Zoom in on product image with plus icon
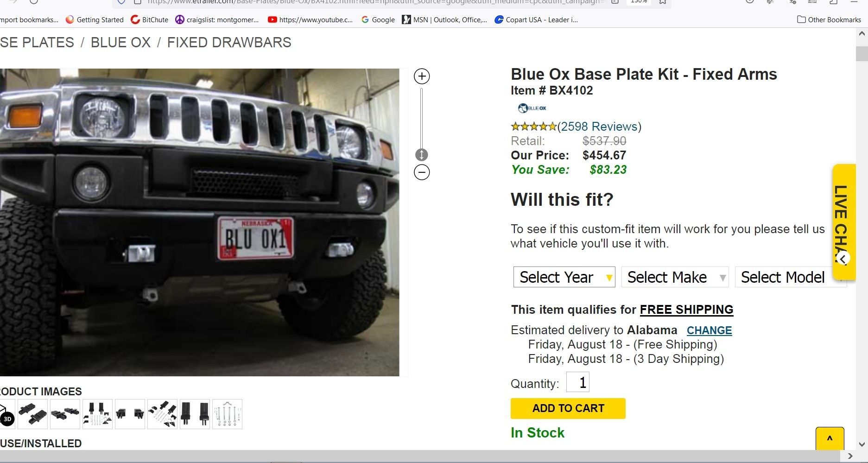This screenshot has width=868, height=463. click(x=422, y=76)
